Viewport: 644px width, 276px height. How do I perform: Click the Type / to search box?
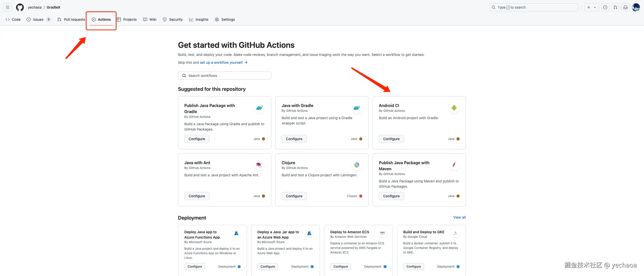click(x=534, y=7)
